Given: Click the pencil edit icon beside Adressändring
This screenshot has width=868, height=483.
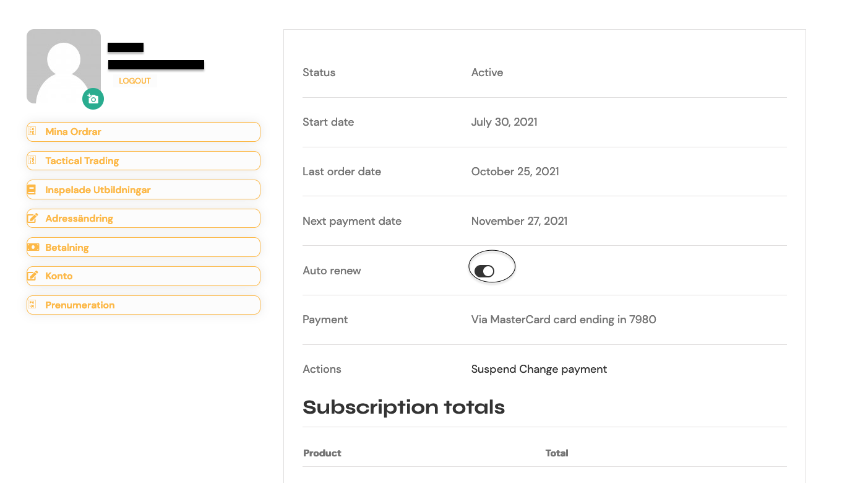Looking at the screenshot, I should [33, 218].
